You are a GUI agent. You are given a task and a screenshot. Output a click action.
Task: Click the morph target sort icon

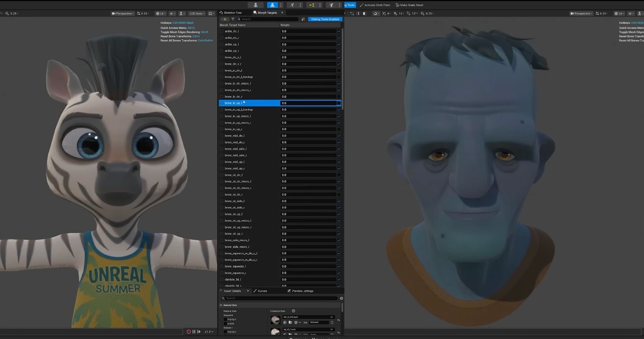303,19
